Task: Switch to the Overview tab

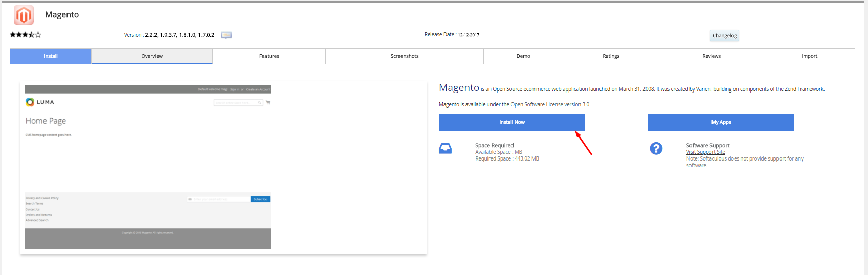Action: coord(152,56)
